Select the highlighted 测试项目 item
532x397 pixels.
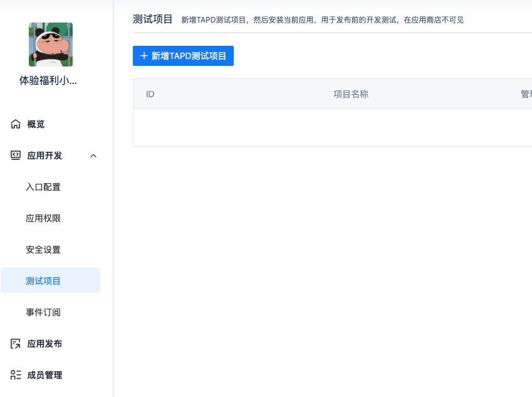coord(42,280)
